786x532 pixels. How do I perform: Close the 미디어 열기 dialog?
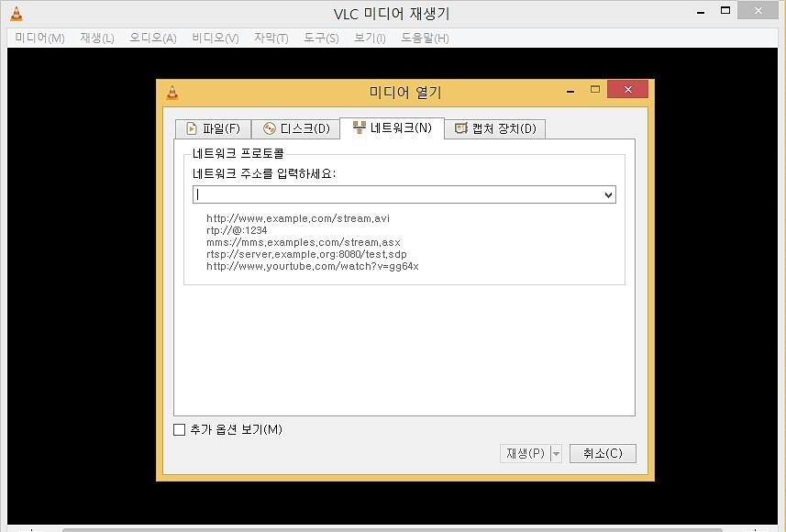[627, 89]
